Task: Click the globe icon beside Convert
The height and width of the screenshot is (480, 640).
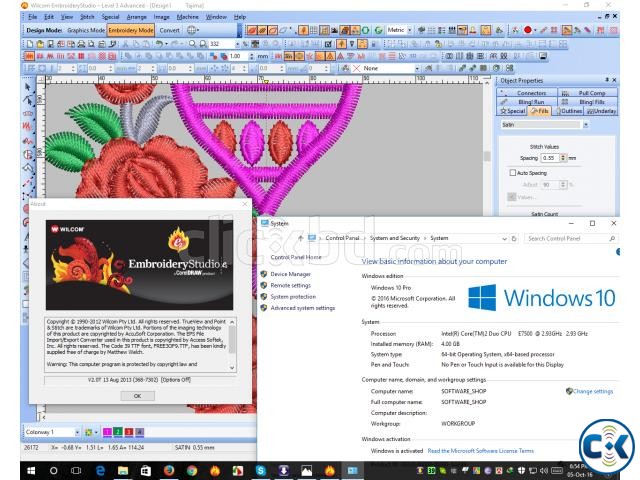Action: tap(191, 30)
